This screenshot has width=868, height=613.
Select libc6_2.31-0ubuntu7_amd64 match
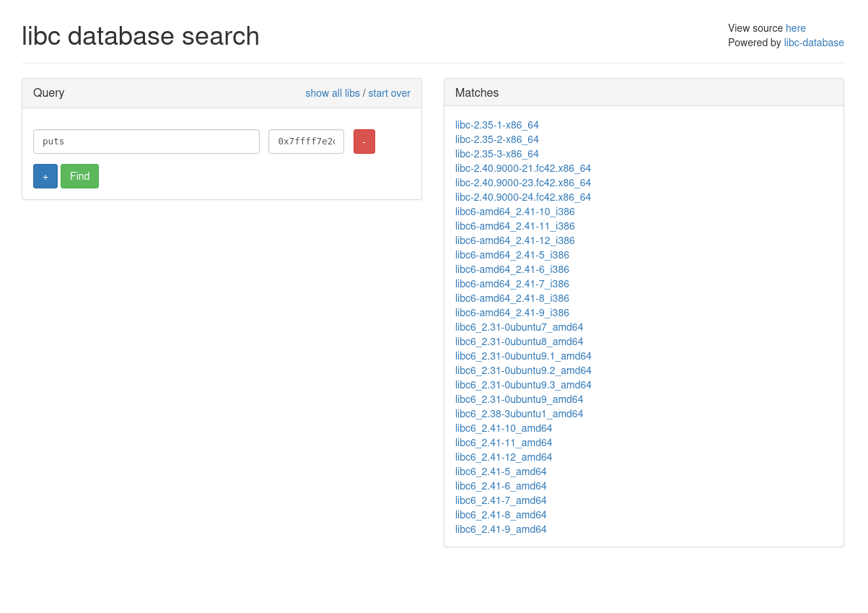[x=519, y=327]
